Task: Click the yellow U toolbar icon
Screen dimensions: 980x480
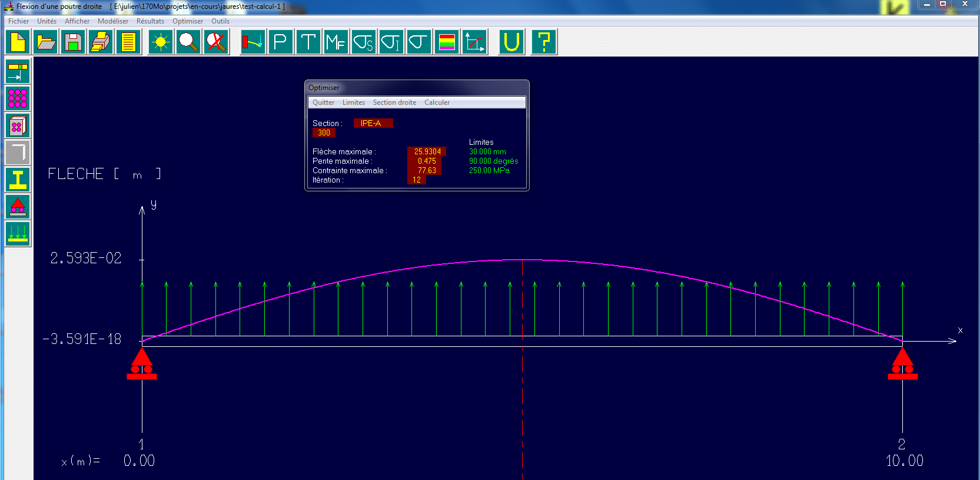Action: 511,42
